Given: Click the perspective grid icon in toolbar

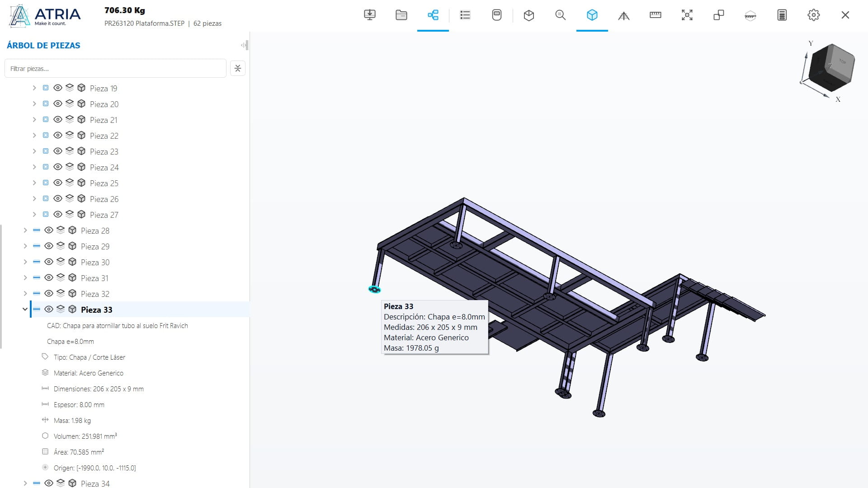Looking at the screenshot, I should pos(624,16).
